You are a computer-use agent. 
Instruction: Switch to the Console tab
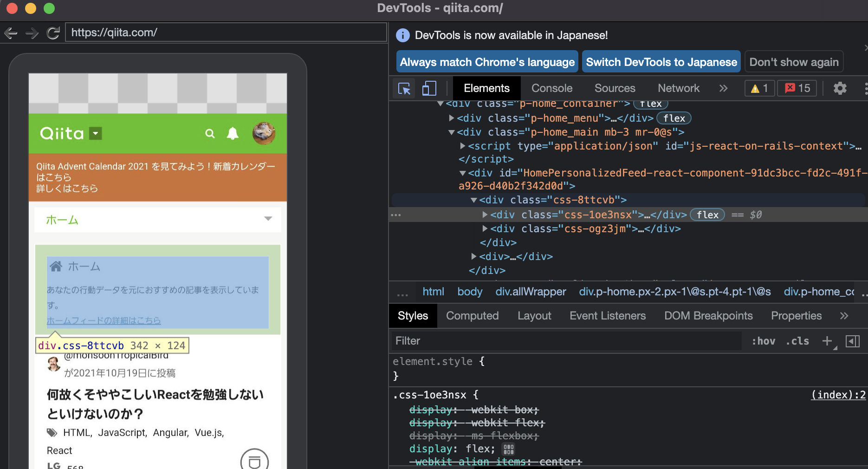tap(552, 88)
